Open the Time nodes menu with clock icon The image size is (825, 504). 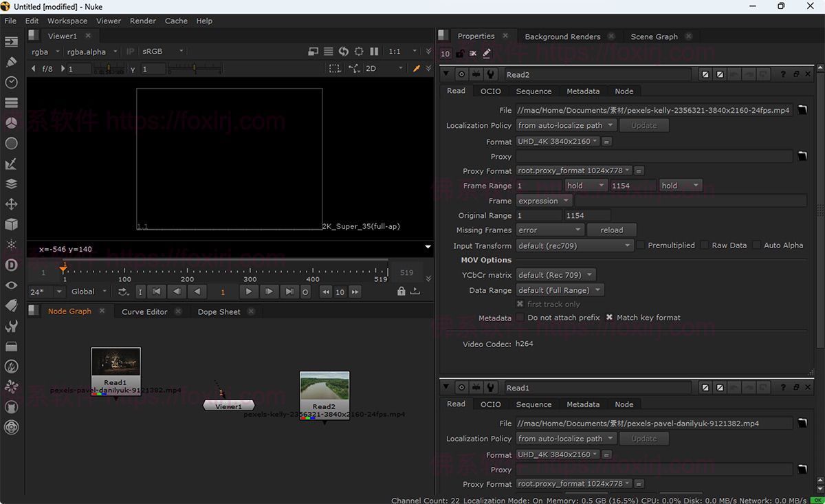pyautogui.click(x=11, y=82)
